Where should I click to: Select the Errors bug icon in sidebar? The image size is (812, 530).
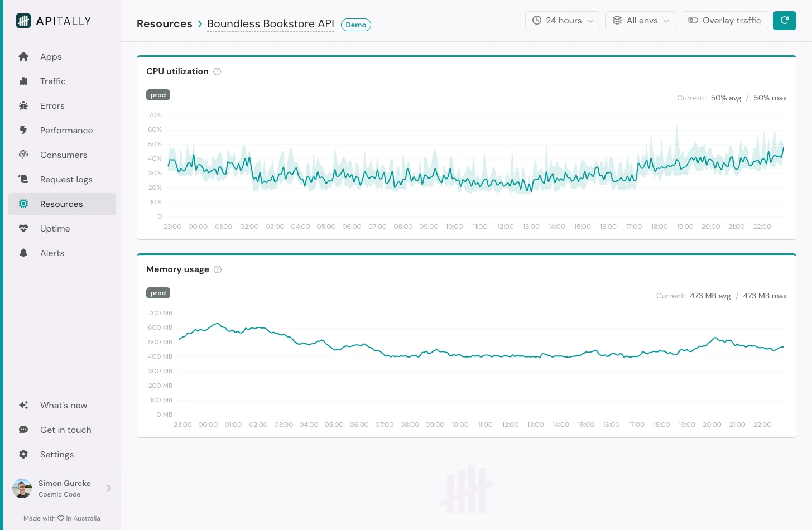(x=23, y=105)
